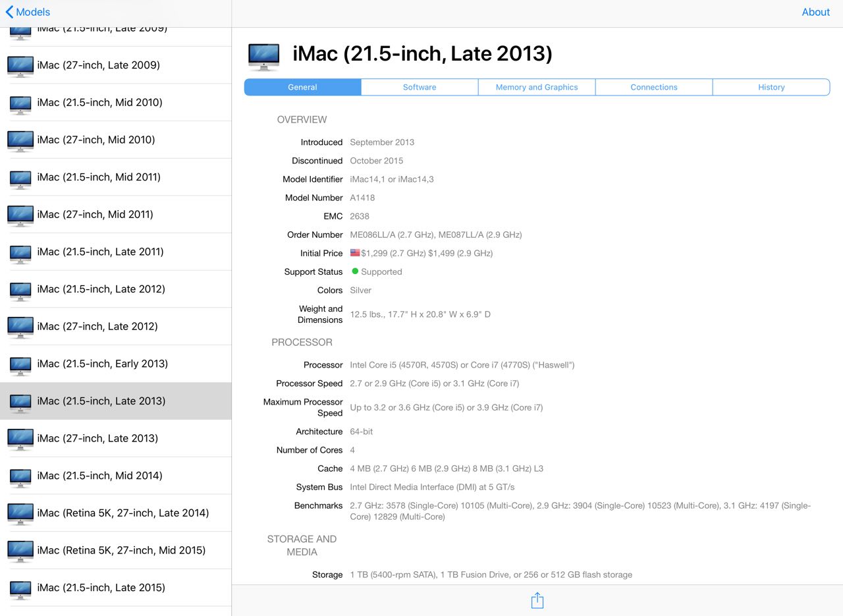Viewport: 843px width, 616px height.
Task: Select iMac (27-inch, Mid 2011) row
Action: tap(116, 214)
